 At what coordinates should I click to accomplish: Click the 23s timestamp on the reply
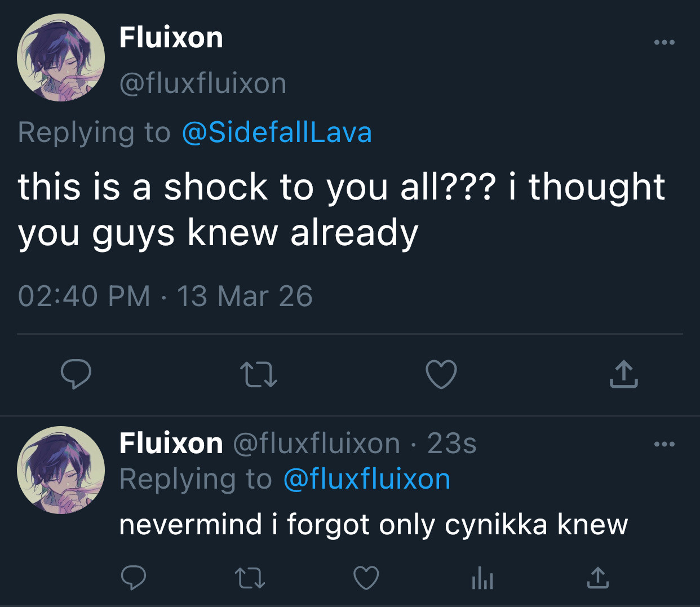[451, 444]
